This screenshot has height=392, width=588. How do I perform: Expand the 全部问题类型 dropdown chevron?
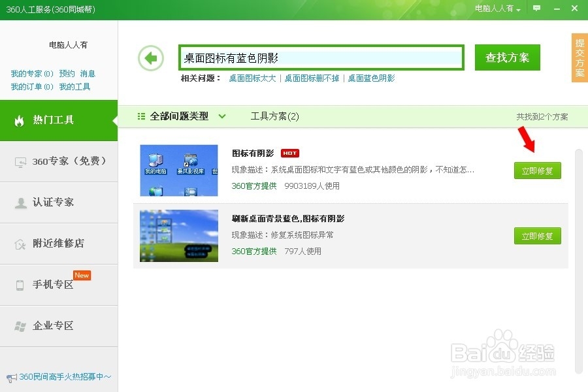[x=222, y=116]
